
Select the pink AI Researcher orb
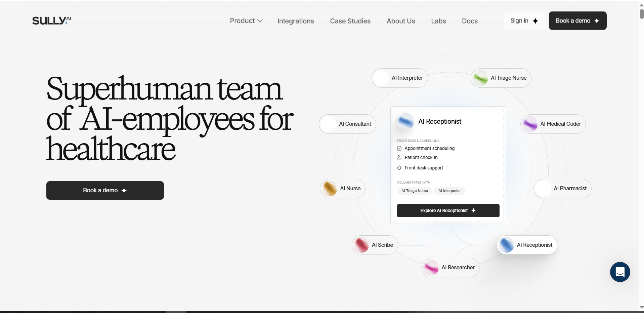[431, 268]
